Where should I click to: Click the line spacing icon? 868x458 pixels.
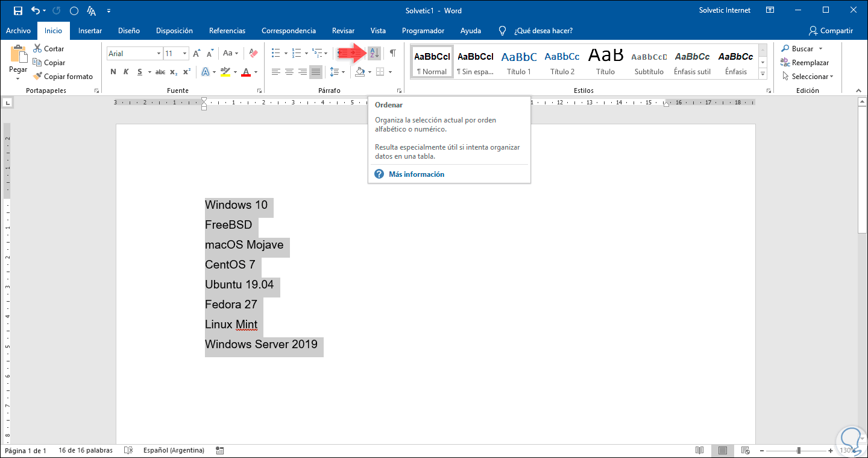335,72
